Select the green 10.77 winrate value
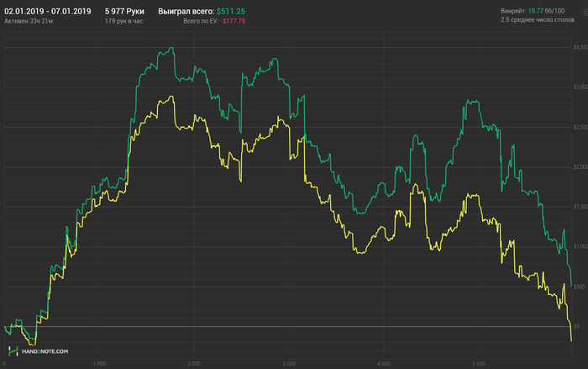This screenshot has width=588, height=369. click(536, 11)
